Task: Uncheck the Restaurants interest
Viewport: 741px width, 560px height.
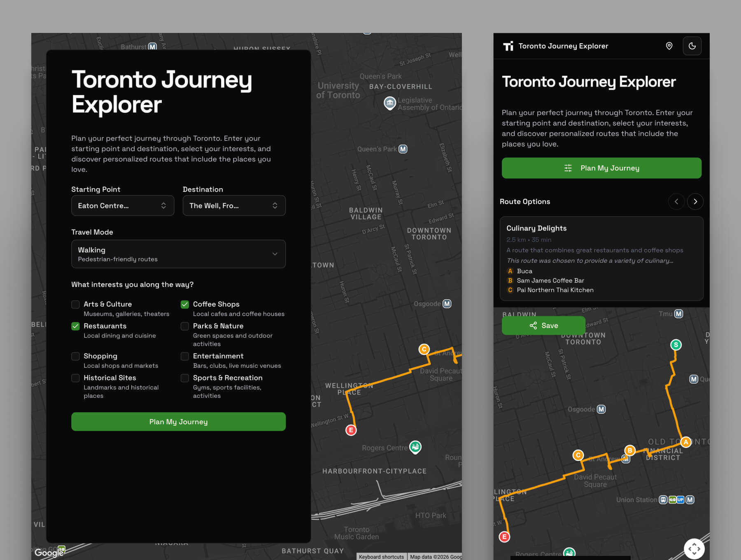Action: click(x=75, y=326)
